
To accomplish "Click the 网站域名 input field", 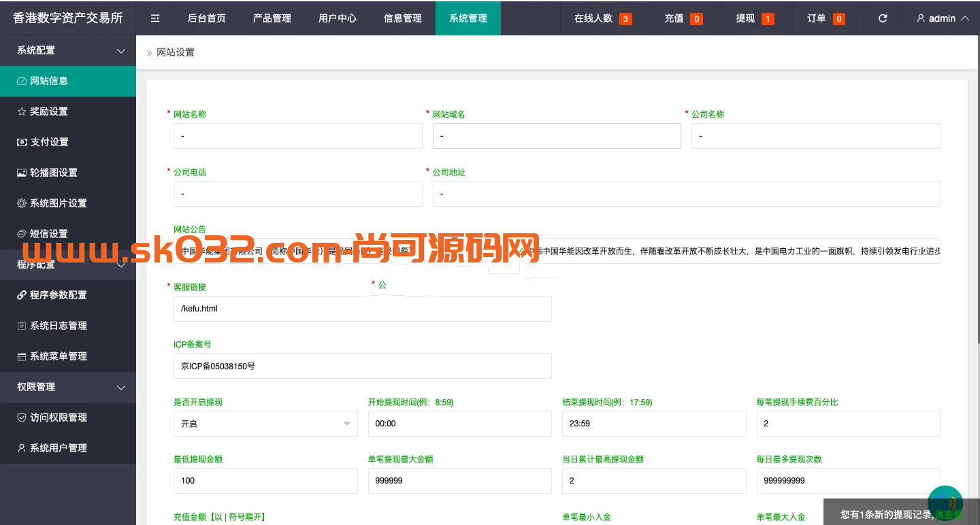I will (557, 136).
